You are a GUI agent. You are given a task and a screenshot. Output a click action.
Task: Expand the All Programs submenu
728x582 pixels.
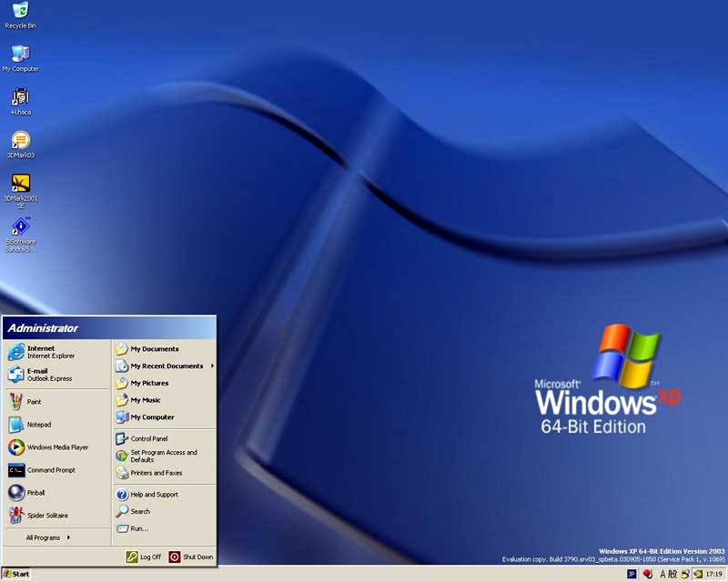(x=48, y=537)
